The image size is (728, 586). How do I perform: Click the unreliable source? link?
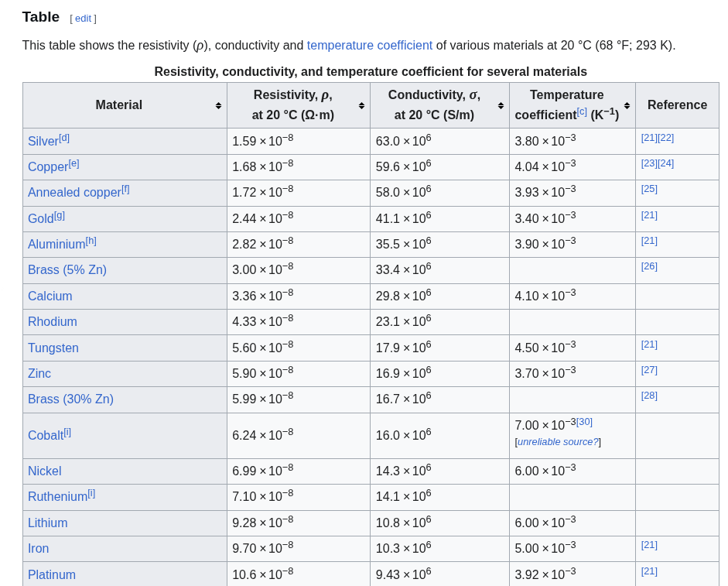point(558,442)
